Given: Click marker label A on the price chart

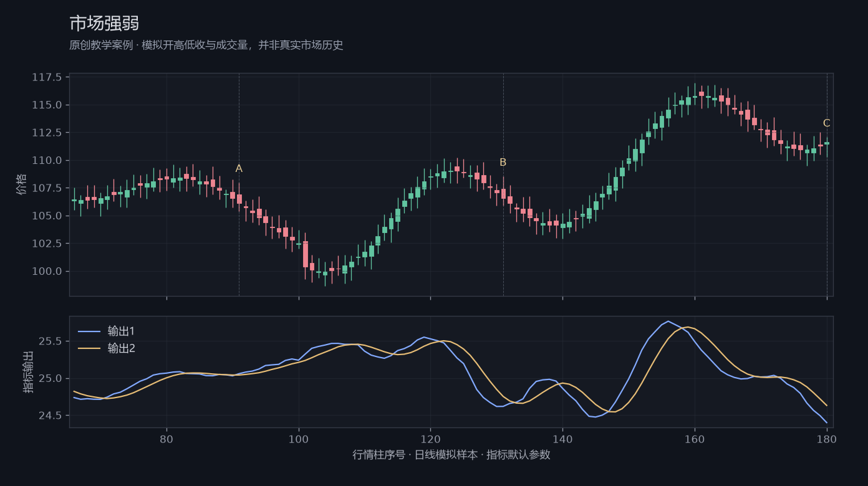Looking at the screenshot, I should tap(239, 169).
